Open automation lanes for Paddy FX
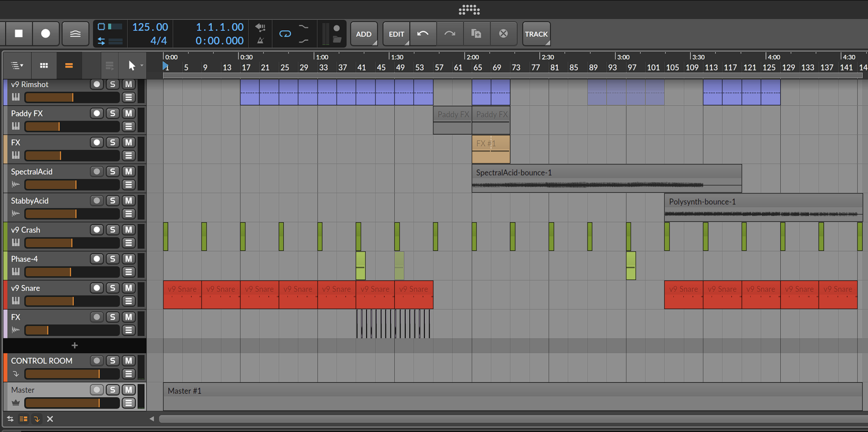Viewport: 868px width, 432px height. 129,126
